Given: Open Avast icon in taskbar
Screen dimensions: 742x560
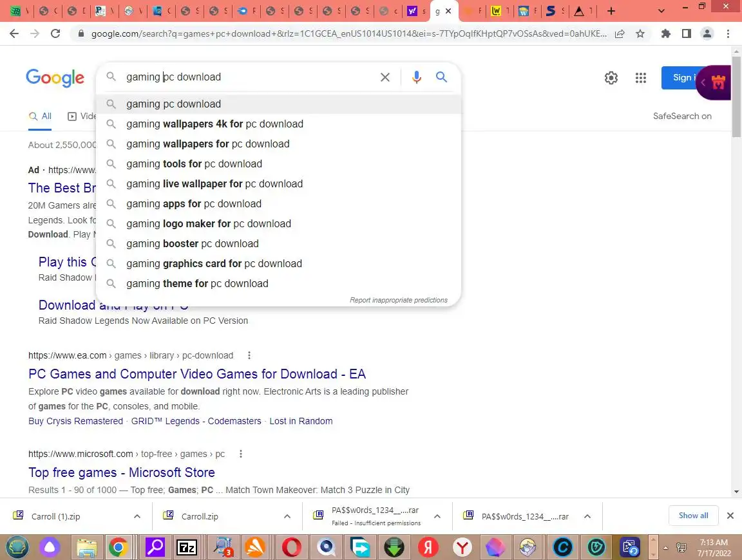Looking at the screenshot, I should (256, 548).
